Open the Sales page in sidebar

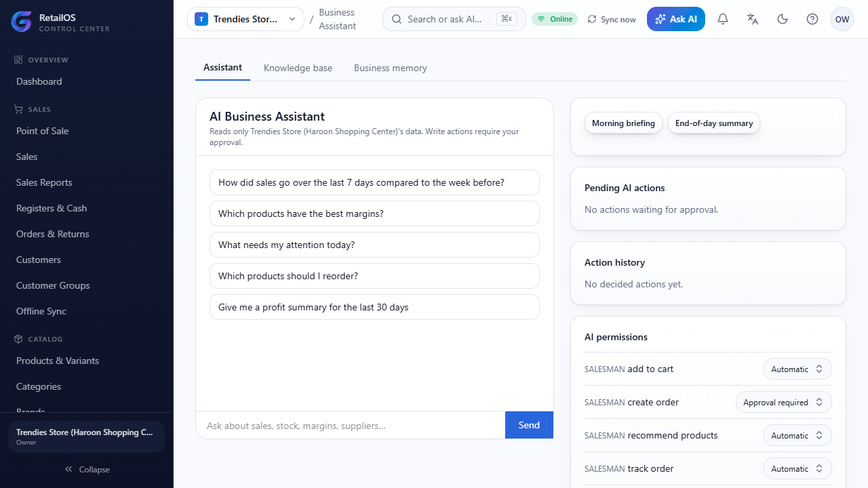87,157
